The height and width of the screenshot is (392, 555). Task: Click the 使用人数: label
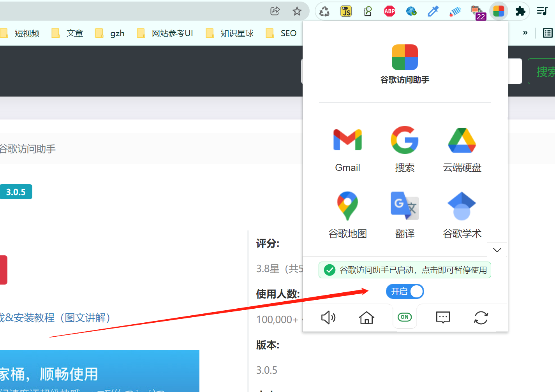click(278, 294)
